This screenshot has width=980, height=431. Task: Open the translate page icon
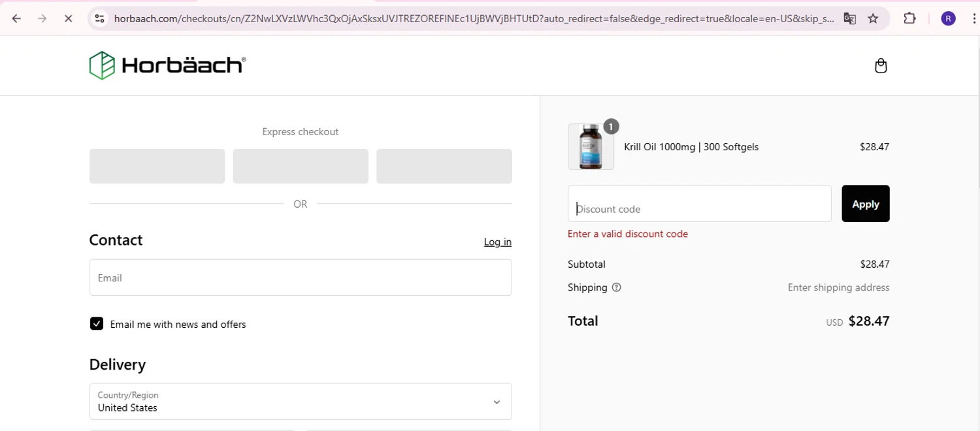click(849, 18)
